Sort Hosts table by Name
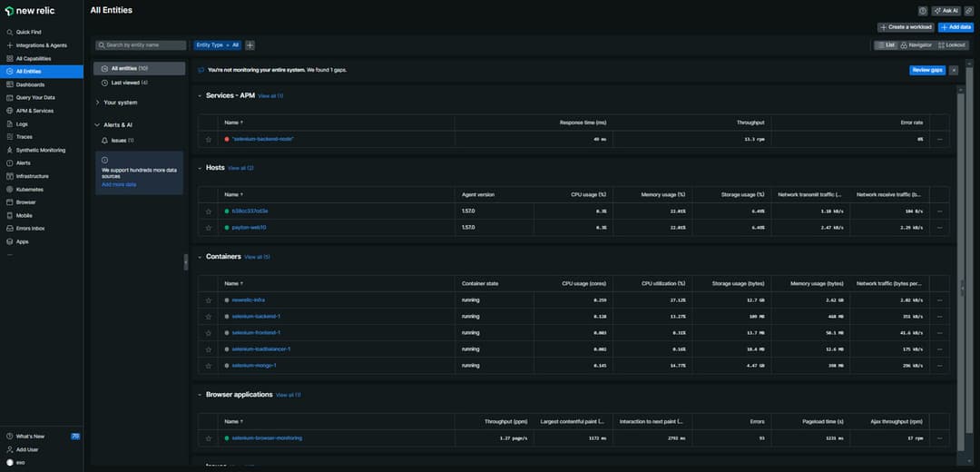The width and height of the screenshot is (980, 472). [x=234, y=195]
